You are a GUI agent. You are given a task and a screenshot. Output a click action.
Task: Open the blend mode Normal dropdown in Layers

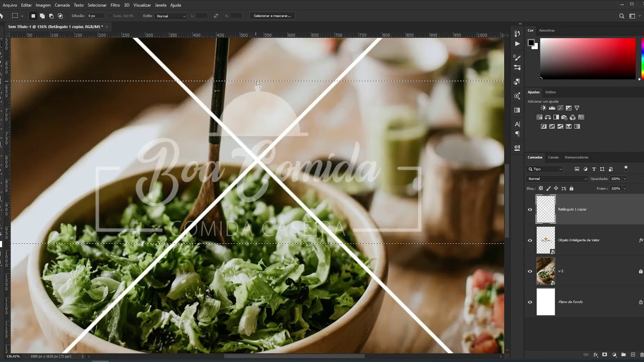[557, 178]
